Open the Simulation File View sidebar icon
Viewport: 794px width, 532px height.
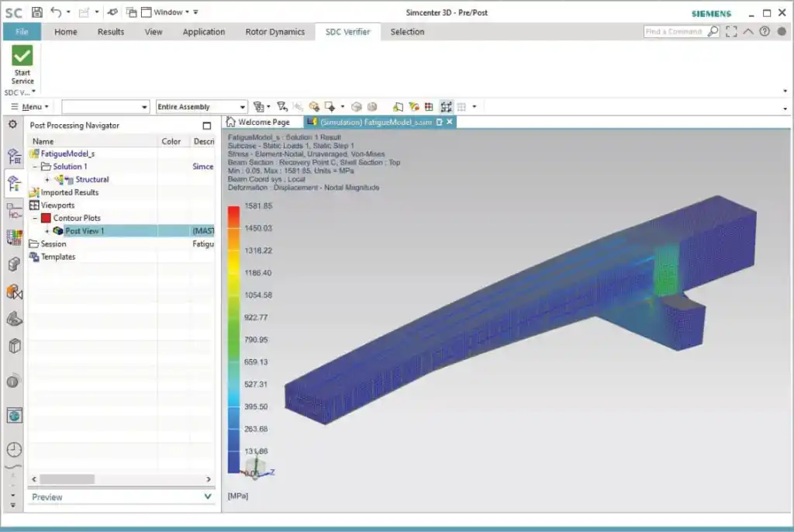point(14,211)
